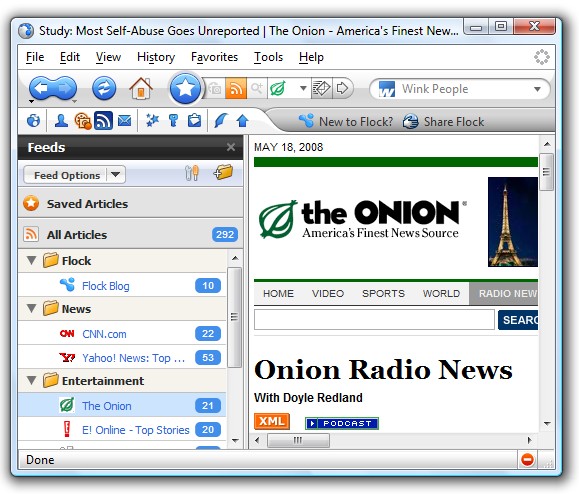Image resolution: width=579 pixels, height=494 pixels.
Task: Open the File menu
Action: 35,57
